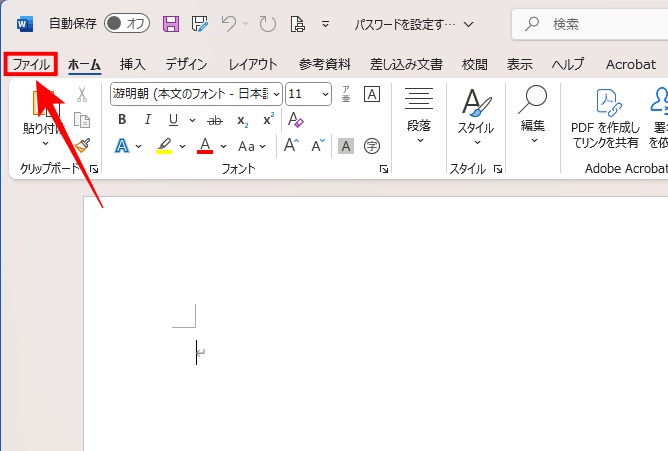Expand the 編集 editing group

533,116
